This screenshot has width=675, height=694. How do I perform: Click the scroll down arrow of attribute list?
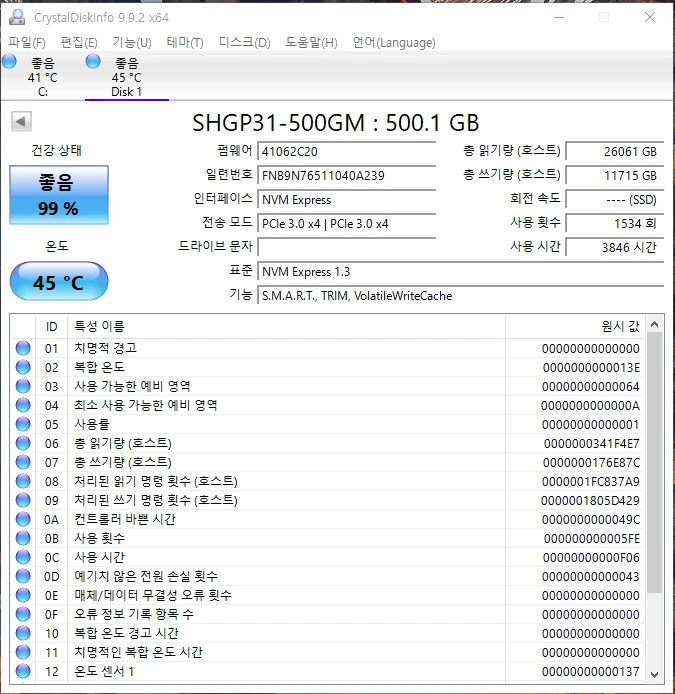coord(654,675)
